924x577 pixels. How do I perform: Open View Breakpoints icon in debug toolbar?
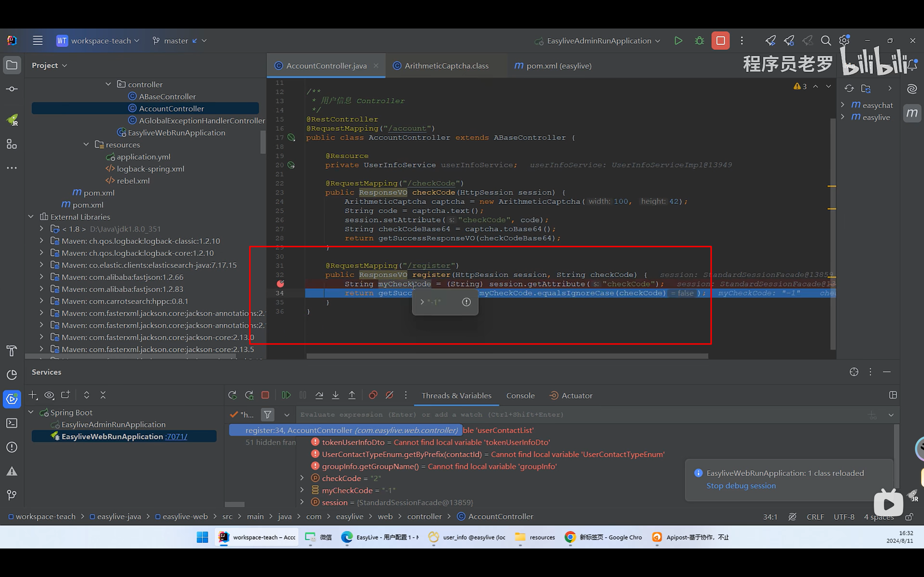point(373,395)
